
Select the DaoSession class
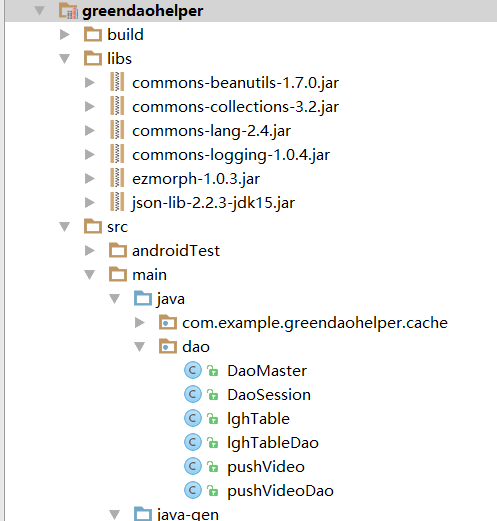pos(269,395)
